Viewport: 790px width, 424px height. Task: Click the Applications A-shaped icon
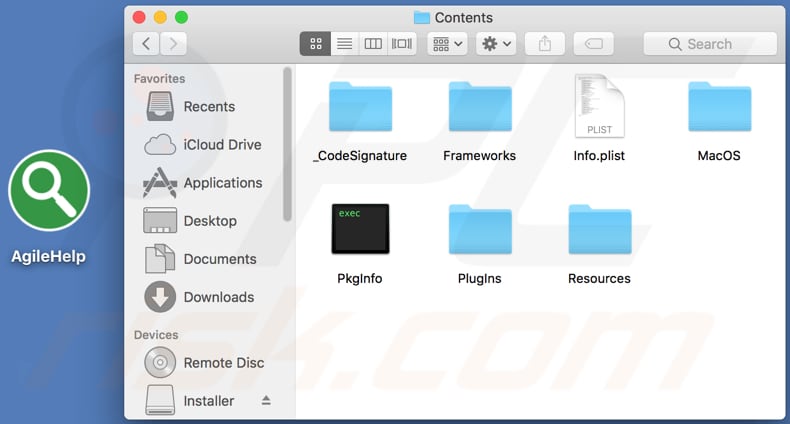160,183
